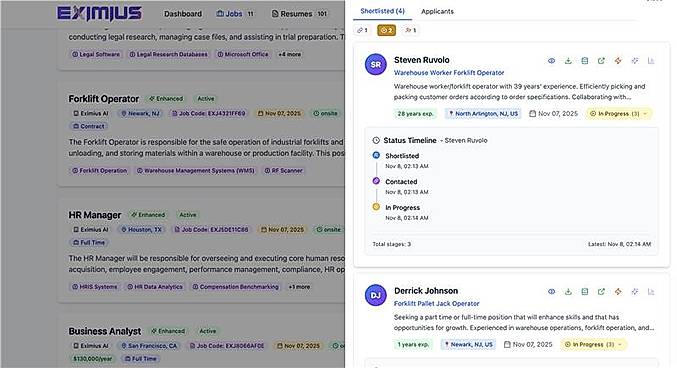Screen dimensions: 677x368
Task: Click purple sparkles icon for Derrick Johnson
Action: point(635,292)
